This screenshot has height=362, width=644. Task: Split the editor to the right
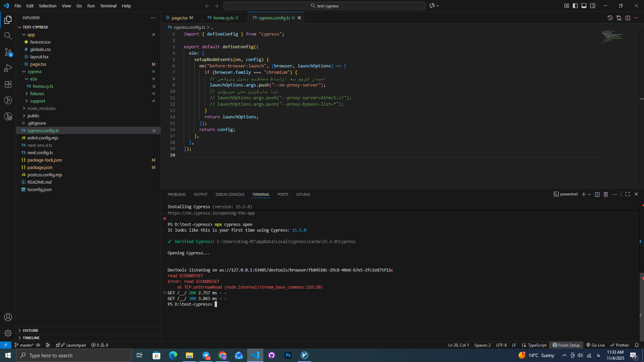(628, 18)
